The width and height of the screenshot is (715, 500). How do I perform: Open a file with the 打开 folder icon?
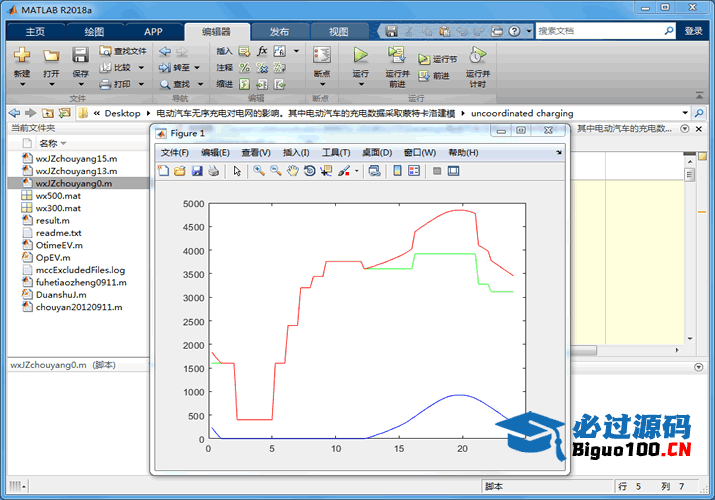[x=51, y=55]
